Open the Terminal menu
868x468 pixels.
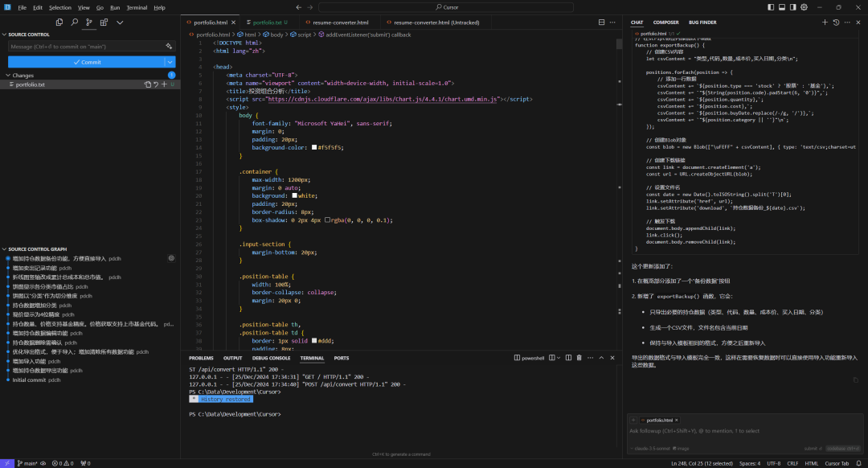[137, 8]
